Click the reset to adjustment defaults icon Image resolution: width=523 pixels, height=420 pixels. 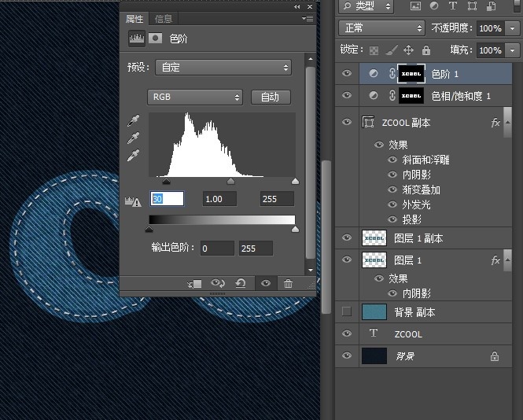click(240, 283)
